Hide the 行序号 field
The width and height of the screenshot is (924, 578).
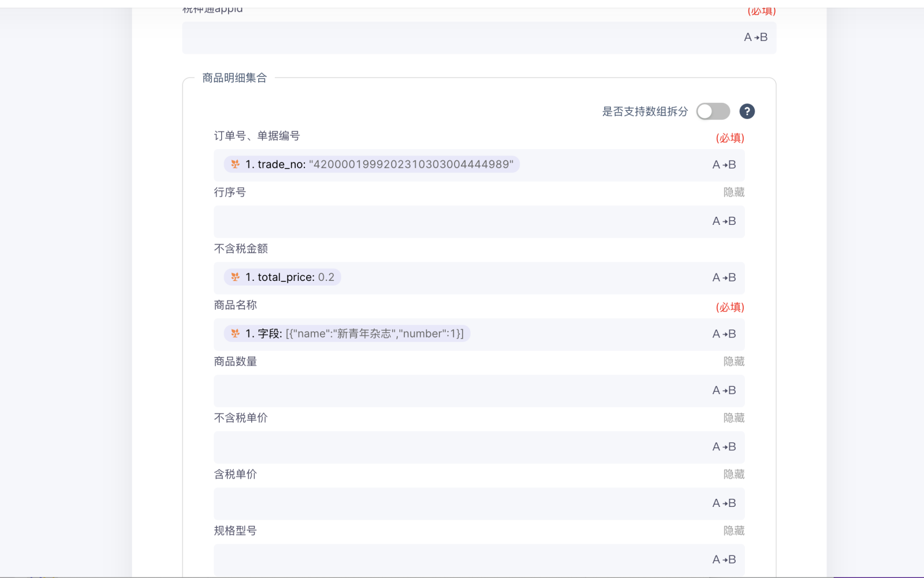734,192
